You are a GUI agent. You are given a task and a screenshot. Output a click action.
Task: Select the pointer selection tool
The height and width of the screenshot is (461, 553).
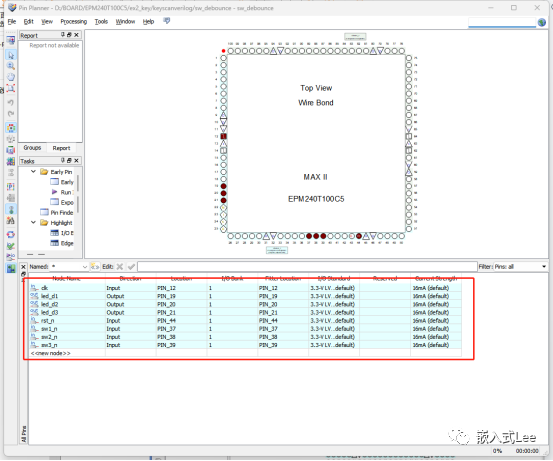[11, 55]
